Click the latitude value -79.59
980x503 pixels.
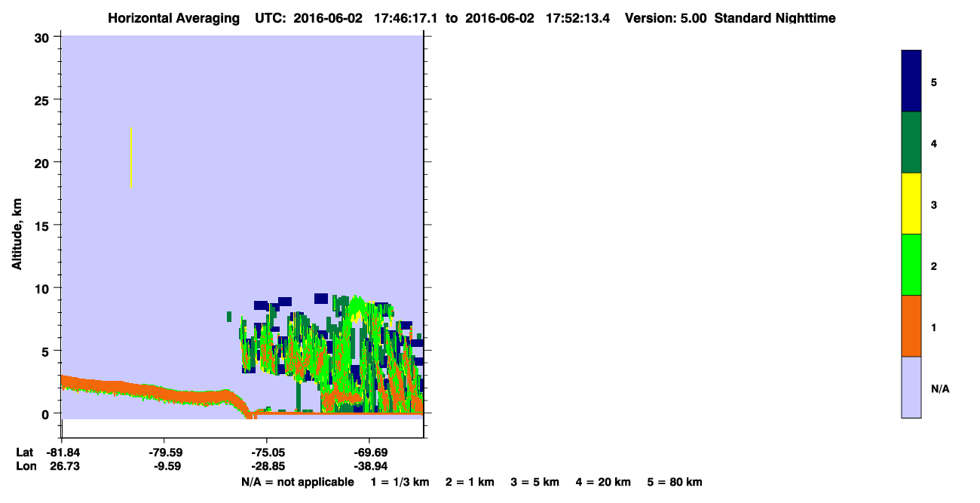tap(164, 452)
